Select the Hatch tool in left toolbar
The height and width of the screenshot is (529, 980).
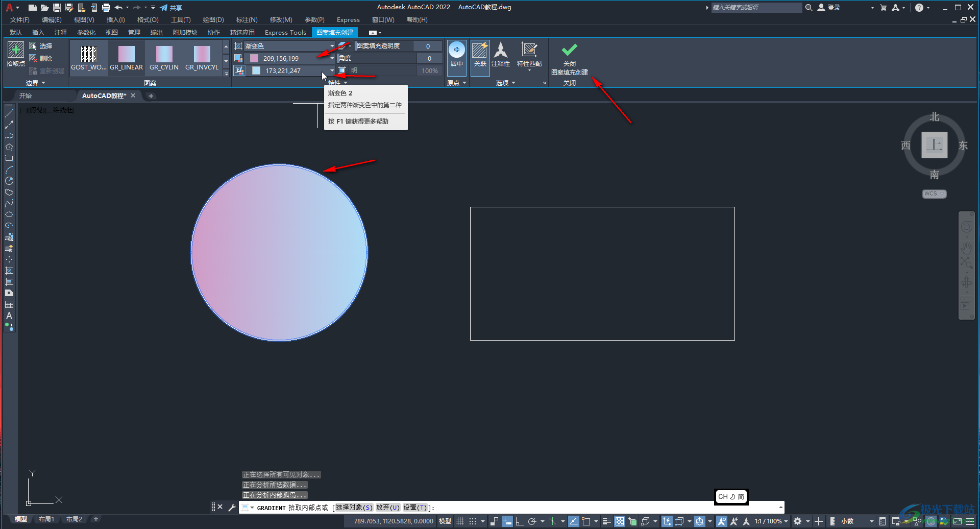[9, 271]
